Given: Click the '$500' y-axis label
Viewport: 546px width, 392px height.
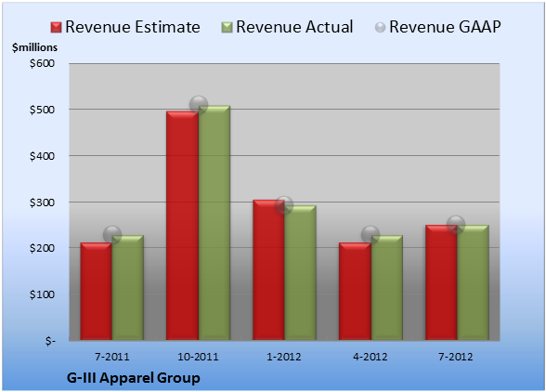Looking at the screenshot, I should (42, 110).
